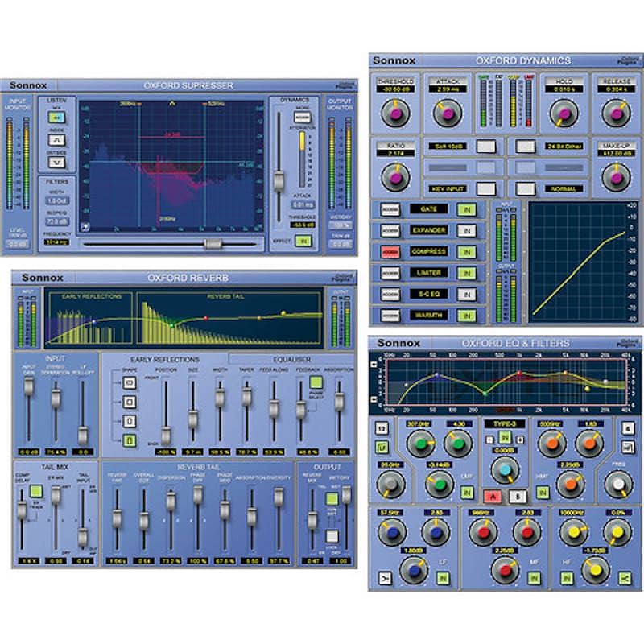Click the magenta Threshold knob in Dynamics
This screenshot has height=644, width=644.
point(394,114)
